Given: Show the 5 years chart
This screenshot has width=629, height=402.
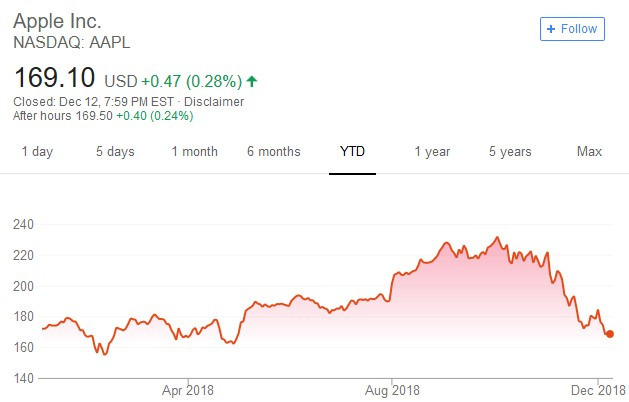Looking at the screenshot, I should 510,152.
